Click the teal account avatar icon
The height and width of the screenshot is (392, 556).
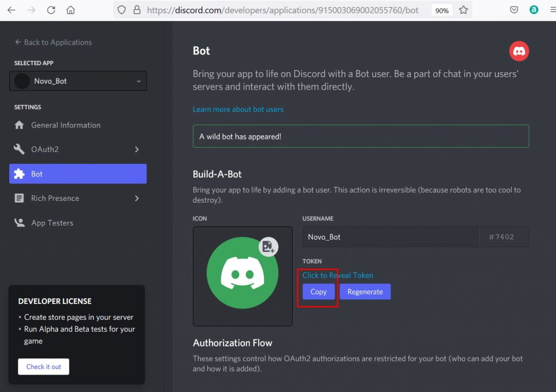534,10
